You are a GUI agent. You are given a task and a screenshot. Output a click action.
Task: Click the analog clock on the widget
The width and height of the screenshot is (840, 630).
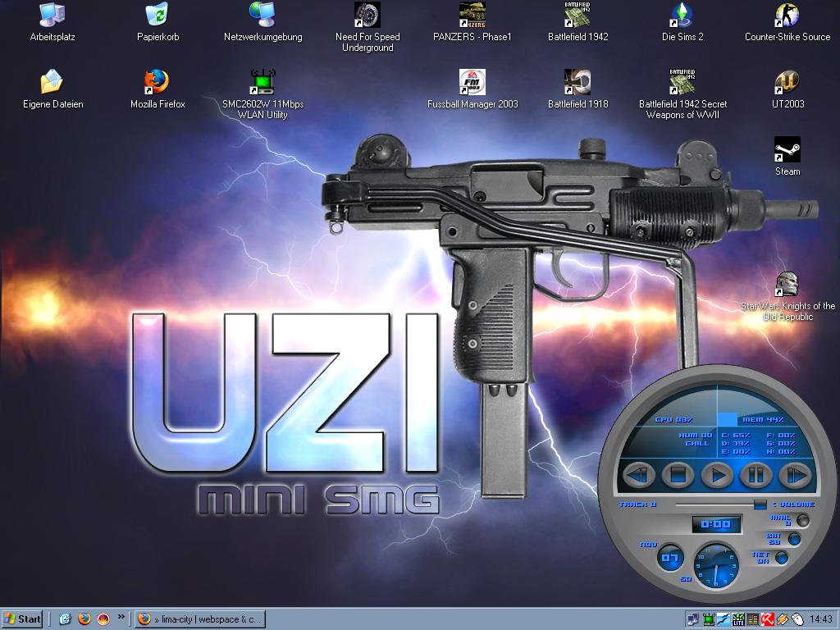pos(716,566)
